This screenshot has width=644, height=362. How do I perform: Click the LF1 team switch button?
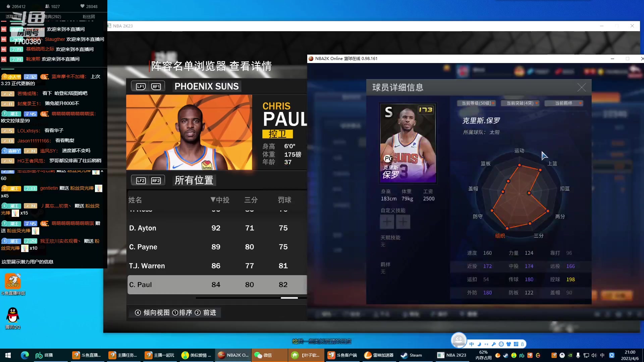click(141, 86)
